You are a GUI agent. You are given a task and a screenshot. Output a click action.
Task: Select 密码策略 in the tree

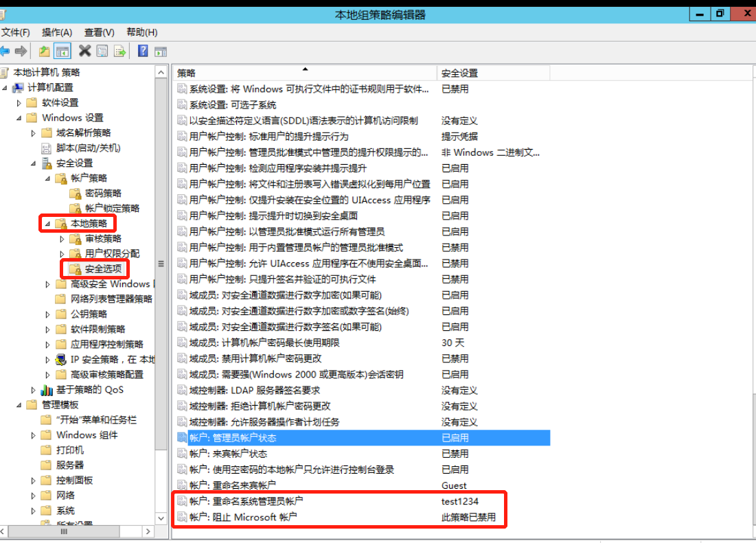pyautogui.click(x=103, y=194)
